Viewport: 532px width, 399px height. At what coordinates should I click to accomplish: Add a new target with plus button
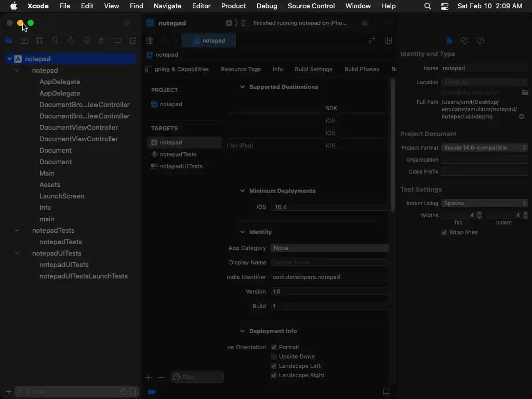pos(148,377)
